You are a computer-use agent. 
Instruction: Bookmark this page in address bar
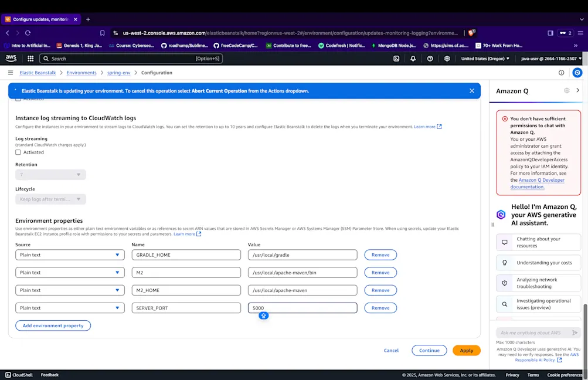(102, 33)
